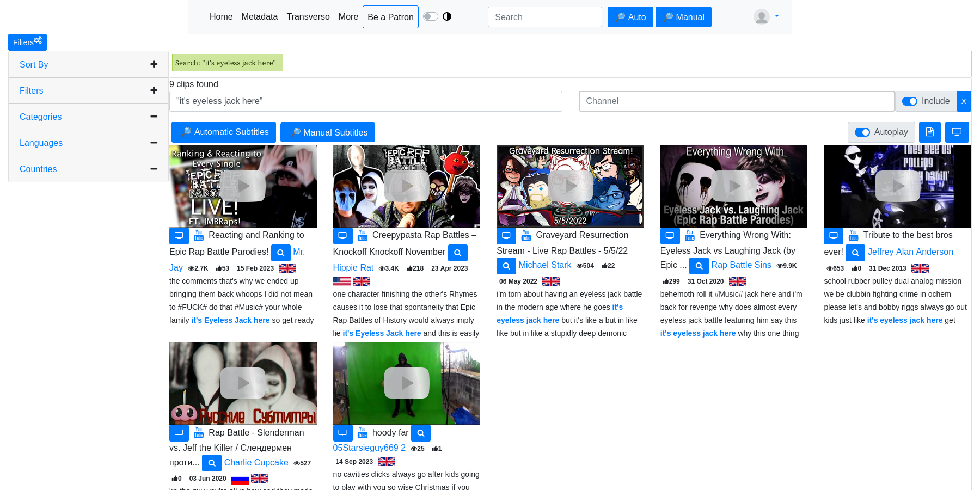Click the monitor view icon beside Autoplay

[x=957, y=132]
